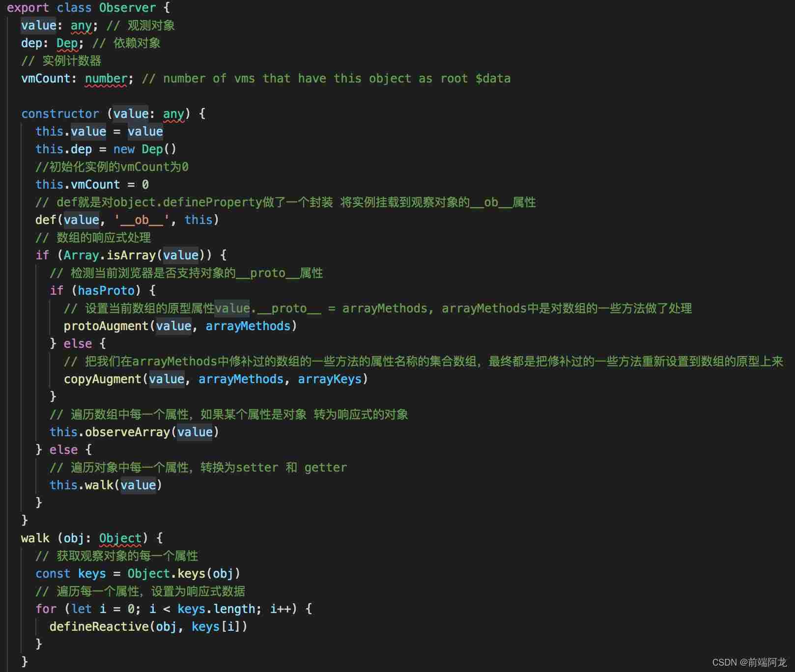Click 'dep: Dep;' declaration line
The width and height of the screenshot is (795, 672).
click(x=91, y=43)
